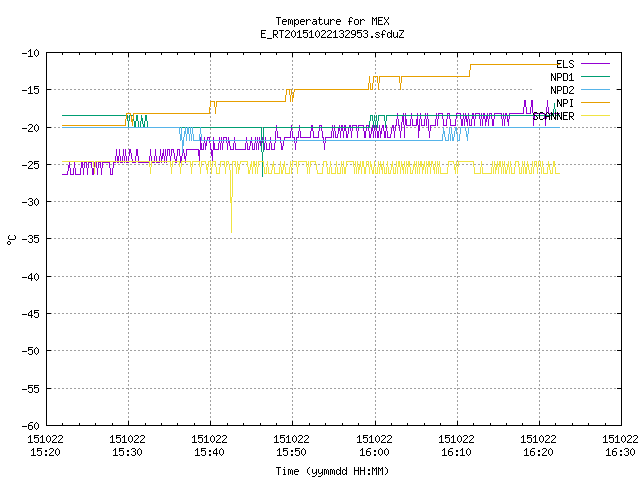Click the orange NPI legend line sample
Screen dimensions: 640x480
(595, 102)
